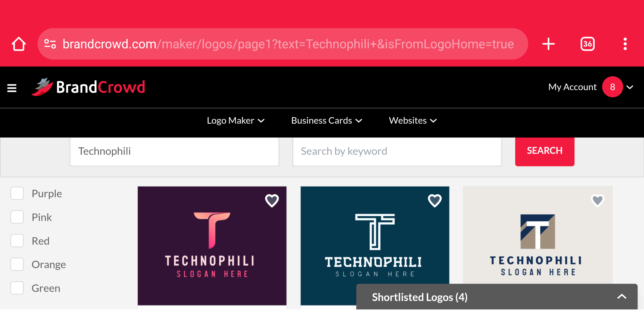Open a new browser tab

click(548, 44)
